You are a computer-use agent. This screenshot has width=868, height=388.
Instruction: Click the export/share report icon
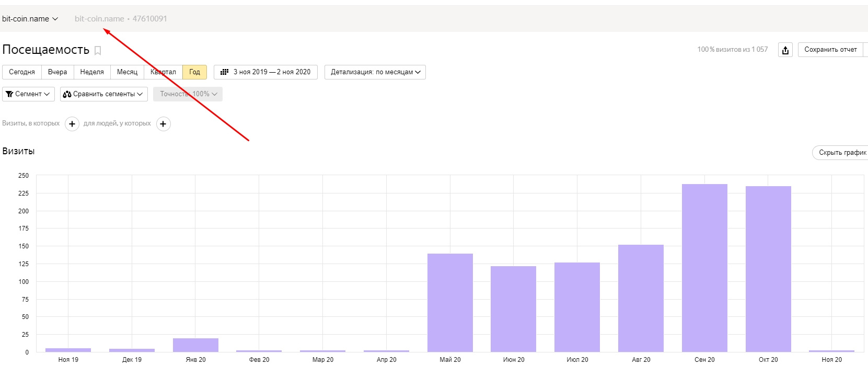click(785, 50)
